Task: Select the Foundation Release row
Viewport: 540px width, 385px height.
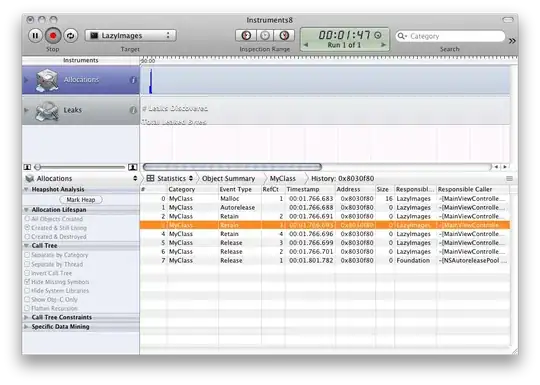Action: tap(325, 261)
